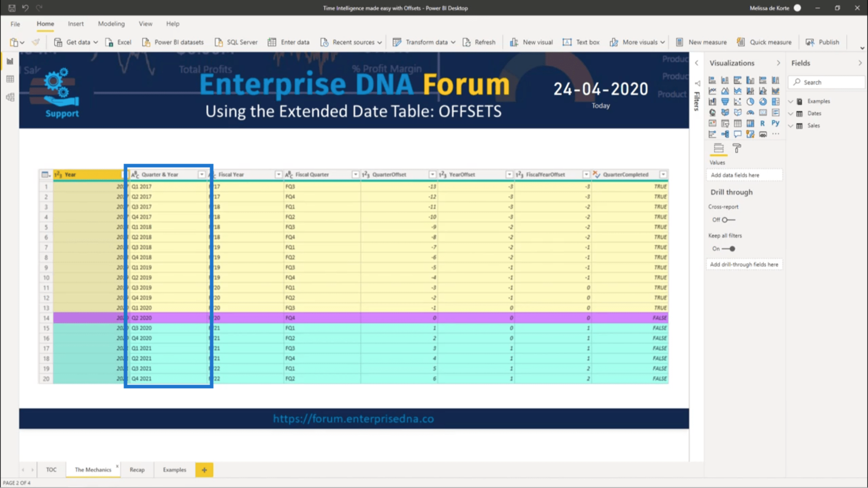Select the Decomposition tree visual
Viewport: 868px width, 488px height.
click(x=725, y=134)
